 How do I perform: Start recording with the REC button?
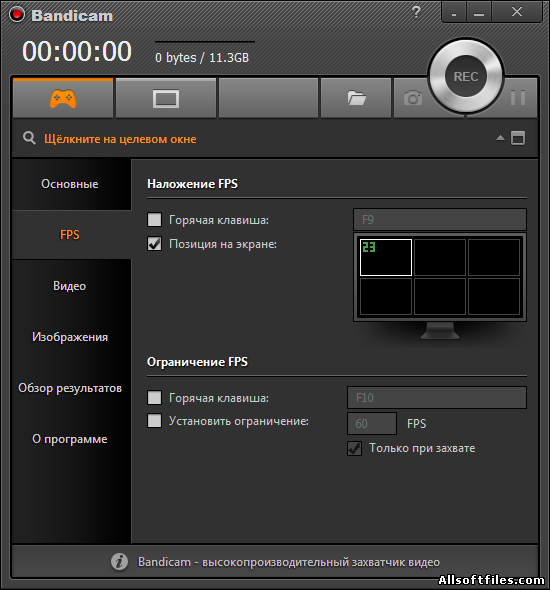466,76
